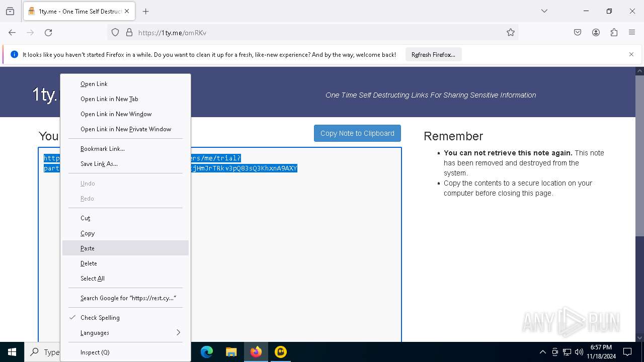Image resolution: width=644 pixels, height=362 pixels.
Task: Open the network status tray icon
Action: 567,352
